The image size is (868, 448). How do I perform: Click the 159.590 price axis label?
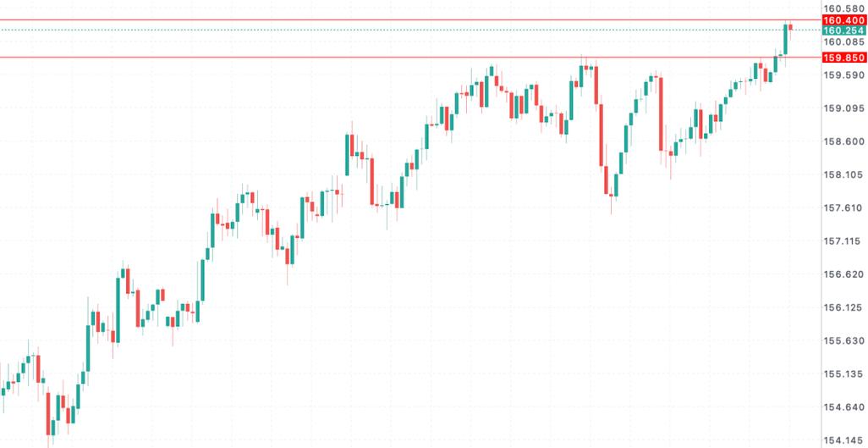coord(843,75)
